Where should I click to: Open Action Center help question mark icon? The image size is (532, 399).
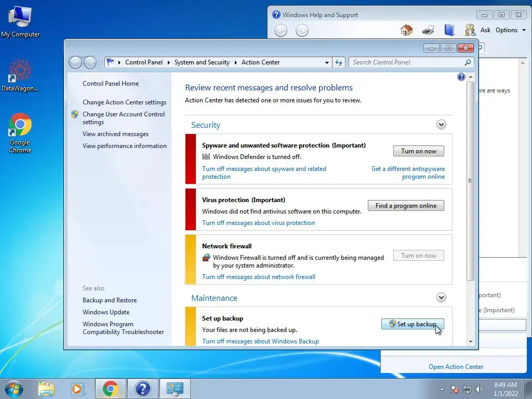pos(461,77)
